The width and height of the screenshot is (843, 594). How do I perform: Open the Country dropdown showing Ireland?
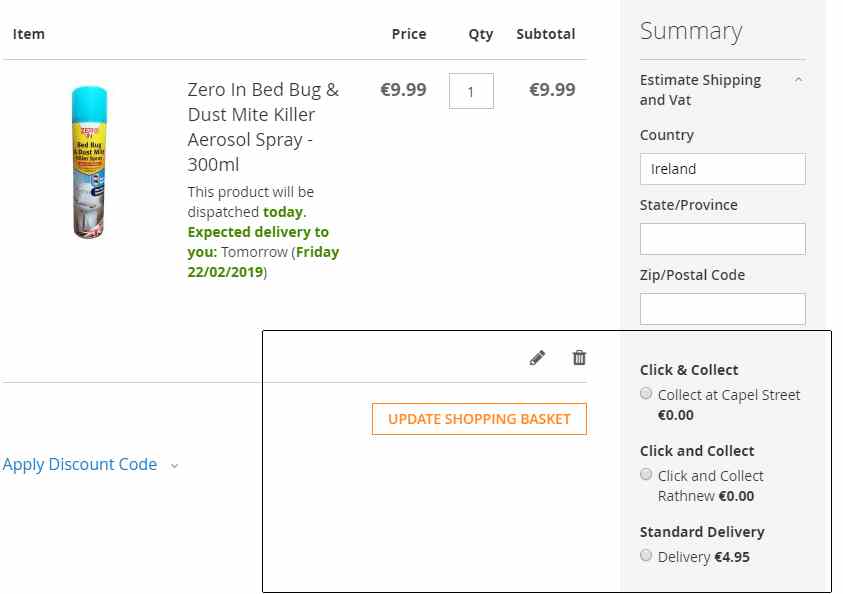point(723,169)
